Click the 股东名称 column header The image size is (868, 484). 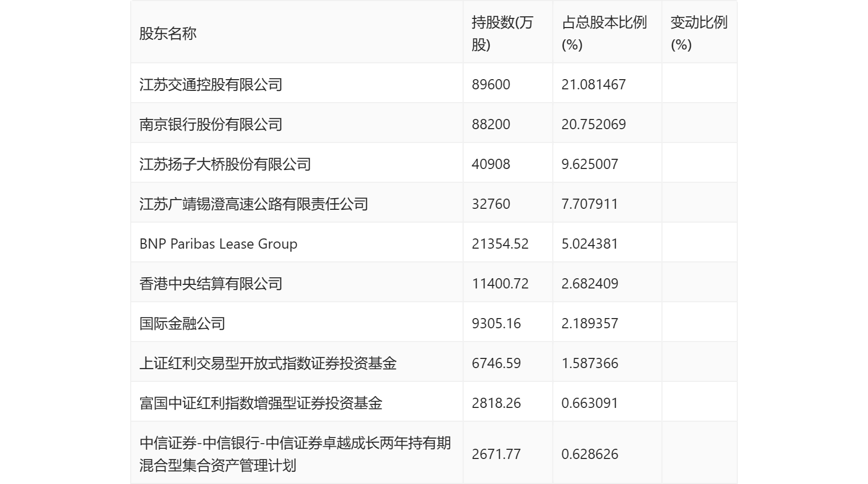coord(168,34)
